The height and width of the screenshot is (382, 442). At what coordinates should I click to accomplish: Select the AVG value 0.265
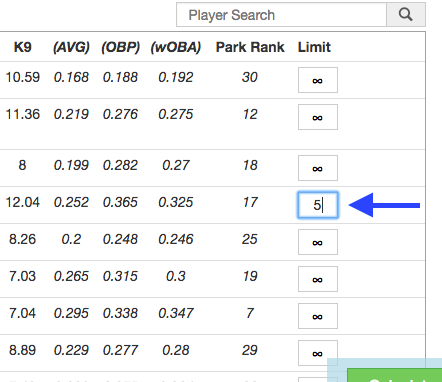[71, 276]
